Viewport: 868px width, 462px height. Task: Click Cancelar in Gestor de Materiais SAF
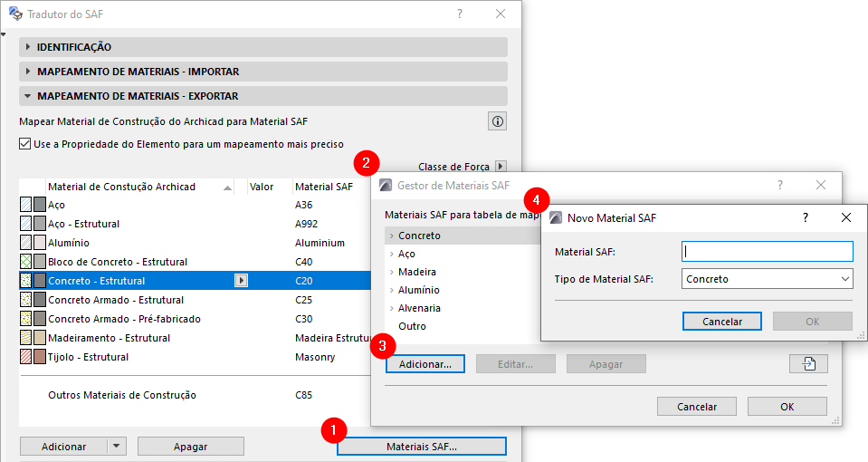tap(697, 407)
